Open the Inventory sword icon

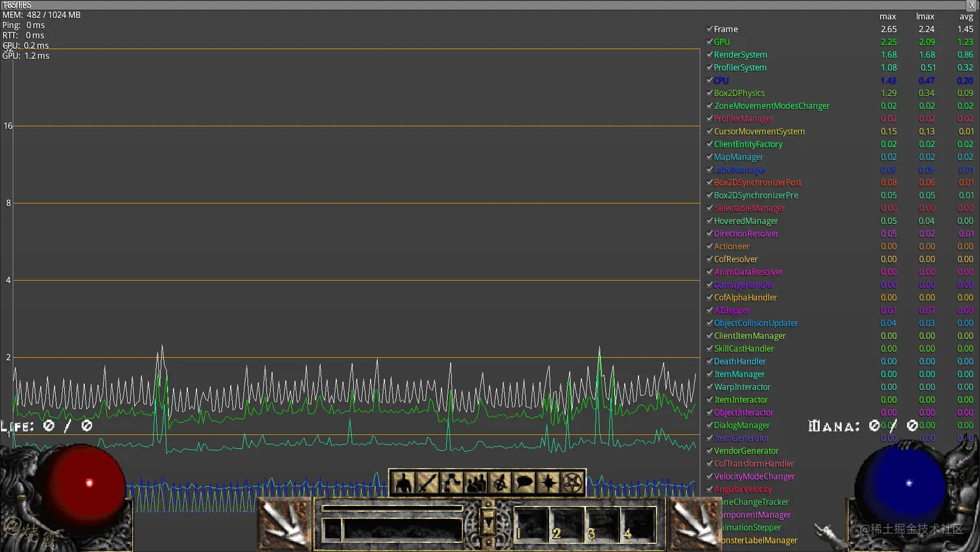point(427,483)
